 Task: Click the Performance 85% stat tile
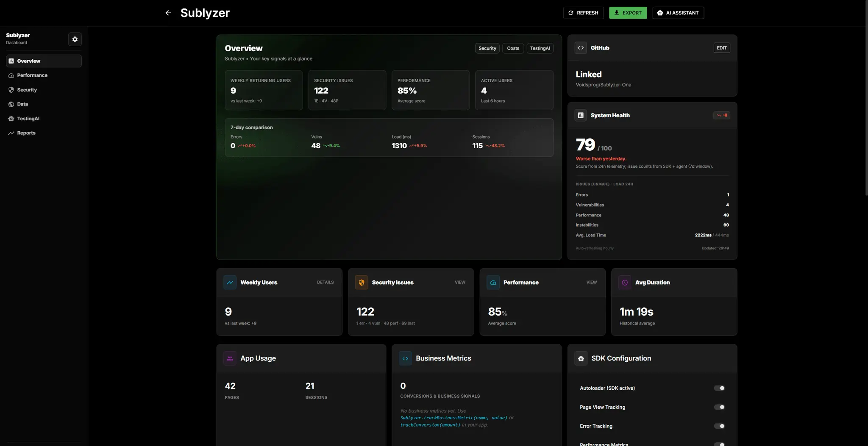(431, 90)
